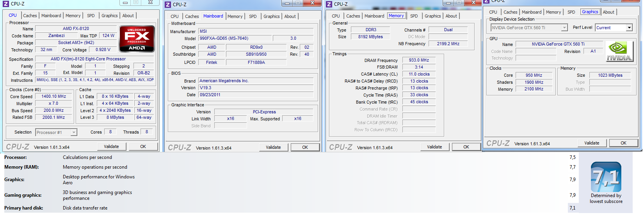Click the Gaming graphics subscore row

pos(291,195)
